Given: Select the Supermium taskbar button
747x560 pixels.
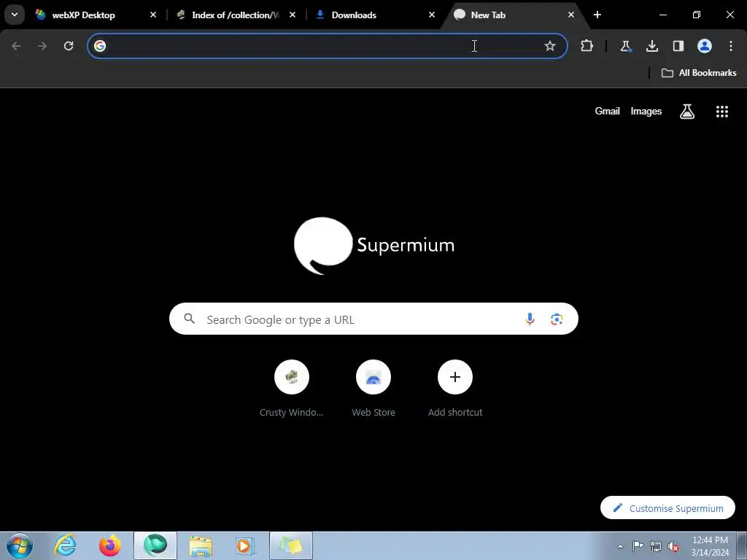Looking at the screenshot, I should (155, 545).
